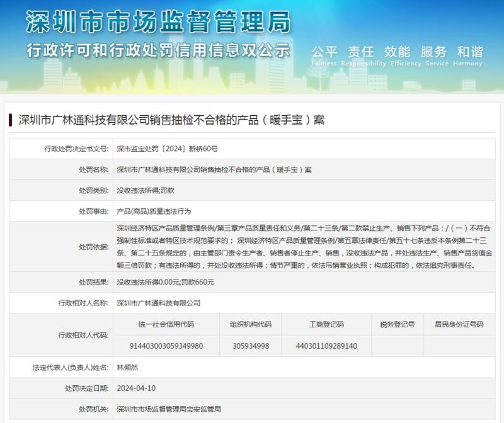Select registration code 440301109289140
The height and width of the screenshot is (423, 504).
[326, 346]
